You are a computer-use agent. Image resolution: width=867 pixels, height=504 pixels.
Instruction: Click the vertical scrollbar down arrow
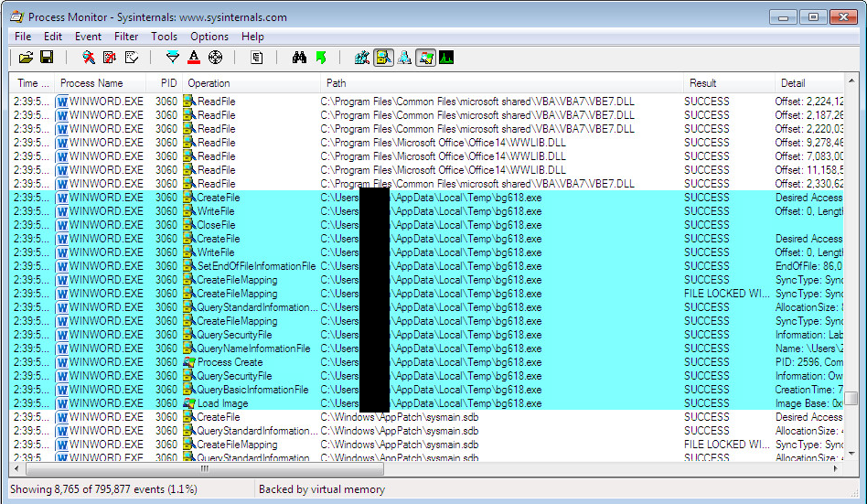point(851,455)
